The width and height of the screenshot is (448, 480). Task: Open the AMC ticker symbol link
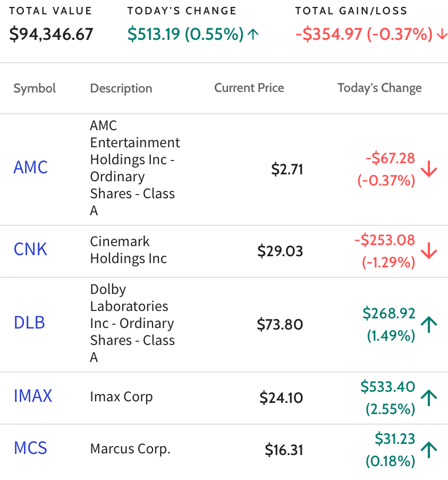31,167
